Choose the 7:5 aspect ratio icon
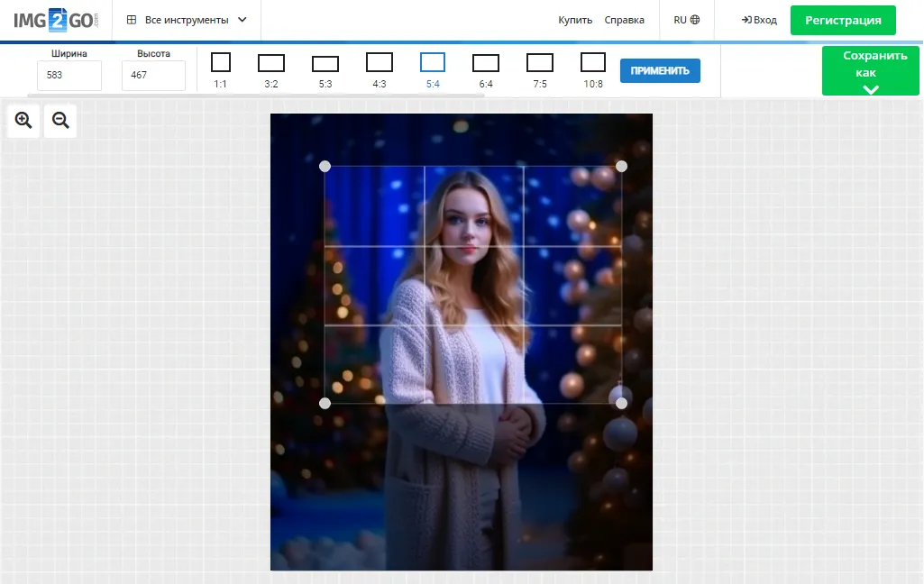Viewport: 924px width, 584px height. click(540, 63)
